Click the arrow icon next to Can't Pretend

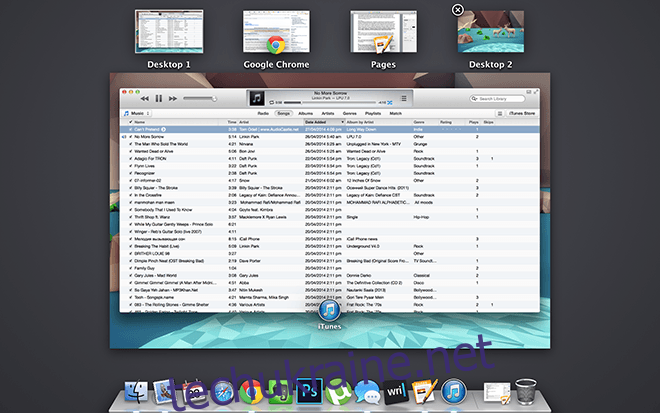pos(163,129)
